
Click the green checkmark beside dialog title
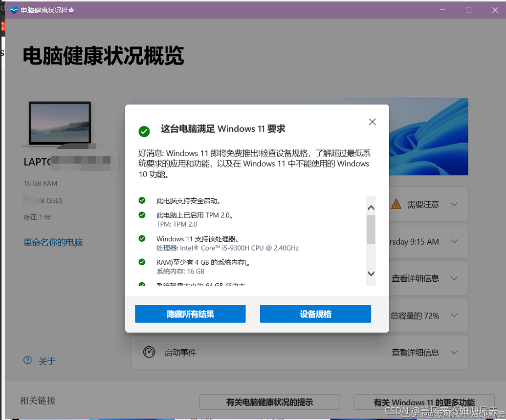144,131
